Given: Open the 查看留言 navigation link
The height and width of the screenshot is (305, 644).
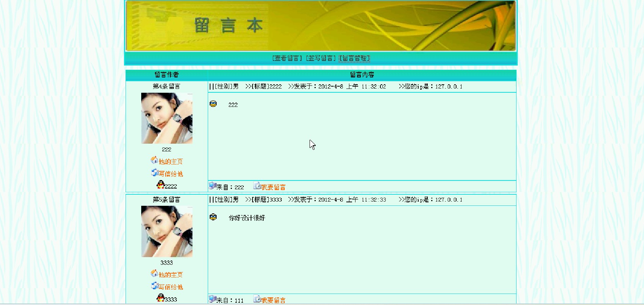Looking at the screenshot, I should [287, 58].
